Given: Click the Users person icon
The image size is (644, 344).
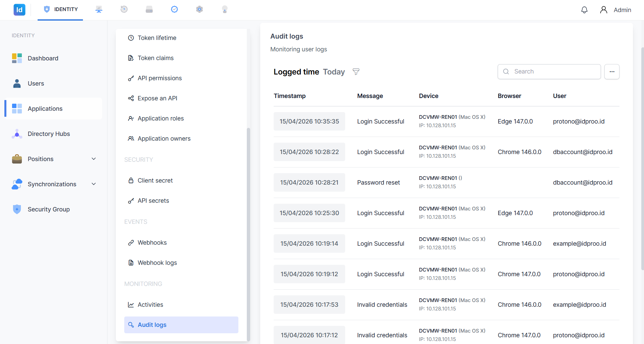Looking at the screenshot, I should pyautogui.click(x=17, y=83).
